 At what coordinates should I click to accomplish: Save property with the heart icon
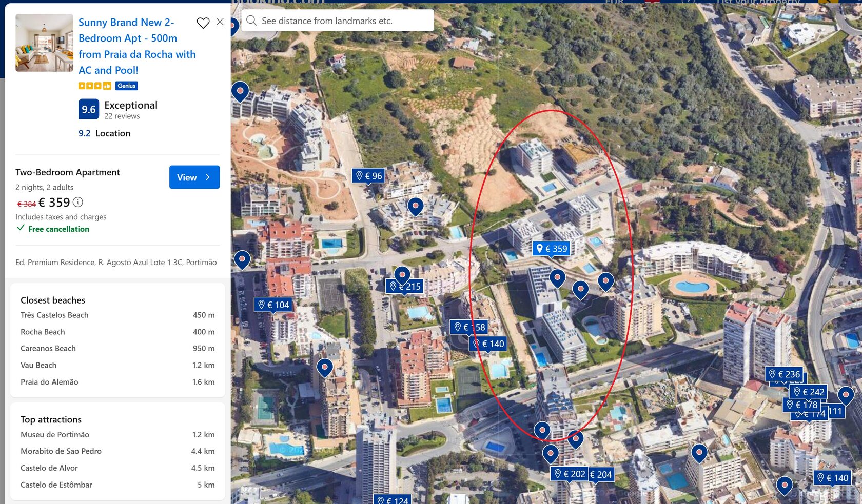(x=203, y=23)
